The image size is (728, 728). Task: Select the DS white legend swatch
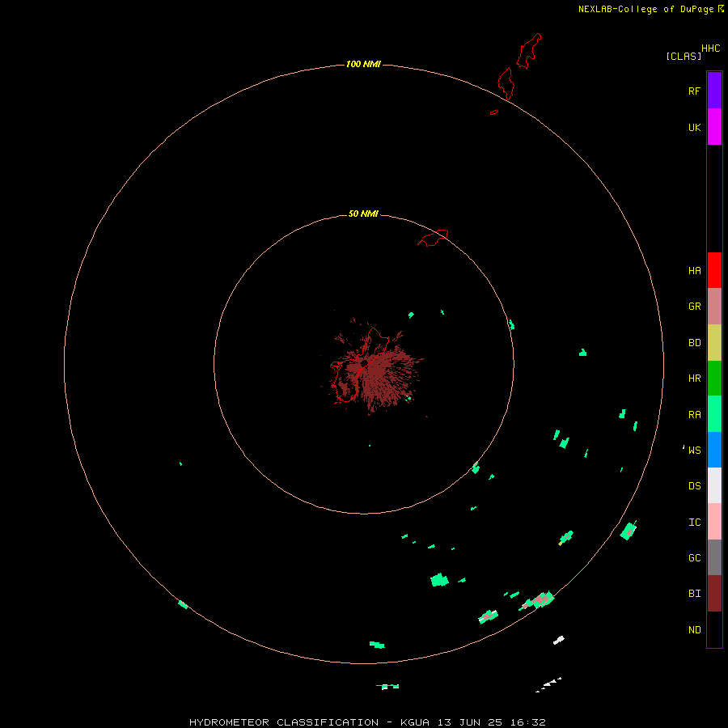pyautogui.click(x=714, y=485)
